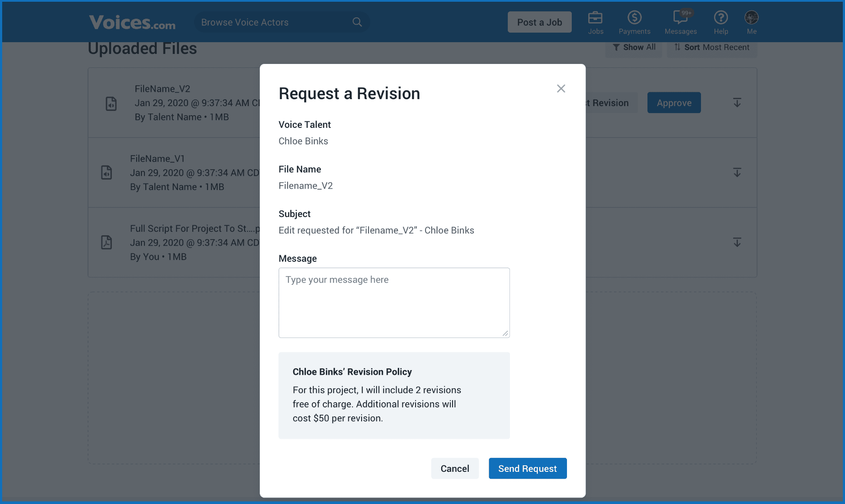The image size is (845, 504).
Task: Open the Sort Most Recent dropdown
Action: (711, 47)
